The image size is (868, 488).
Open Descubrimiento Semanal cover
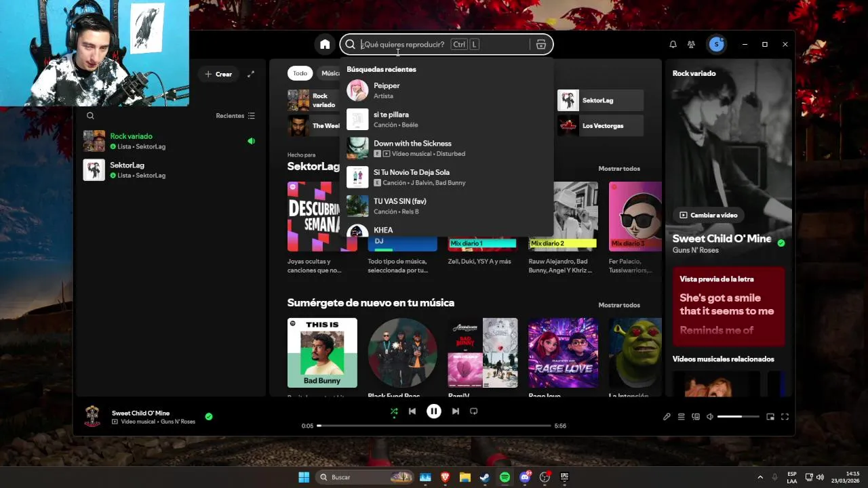322,216
